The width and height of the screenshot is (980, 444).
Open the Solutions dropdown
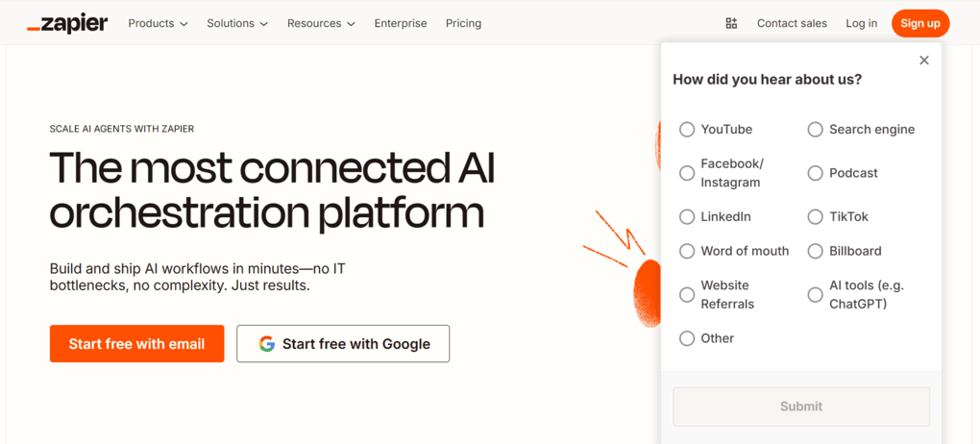(x=237, y=23)
